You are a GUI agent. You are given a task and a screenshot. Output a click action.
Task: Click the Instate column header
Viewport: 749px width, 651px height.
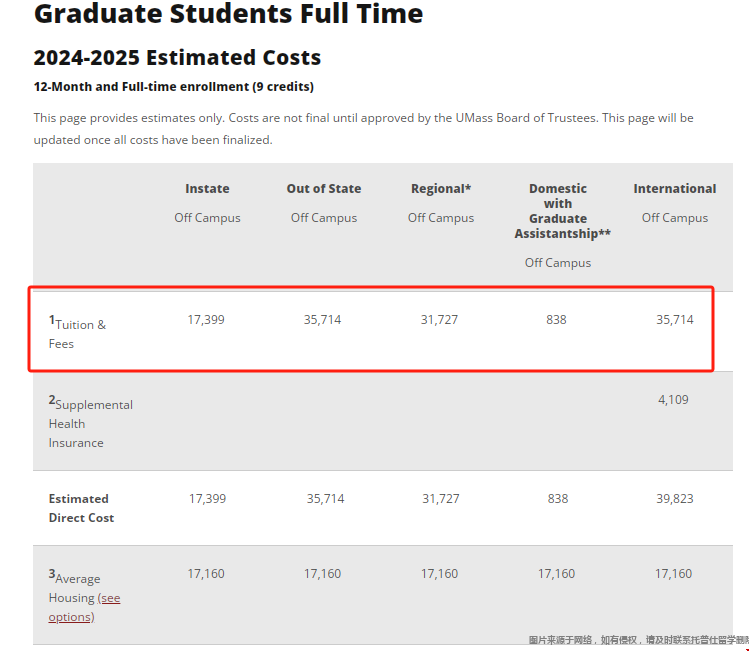click(x=207, y=189)
